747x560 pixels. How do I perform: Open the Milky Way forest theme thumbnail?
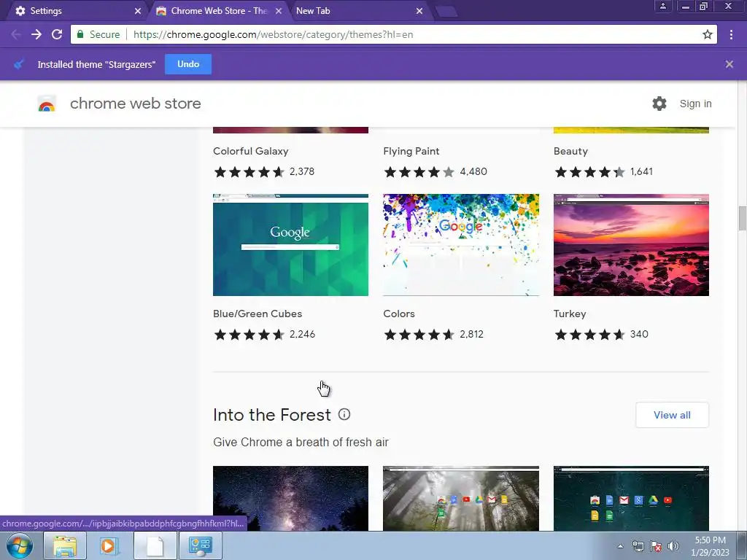(x=290, y=498)
